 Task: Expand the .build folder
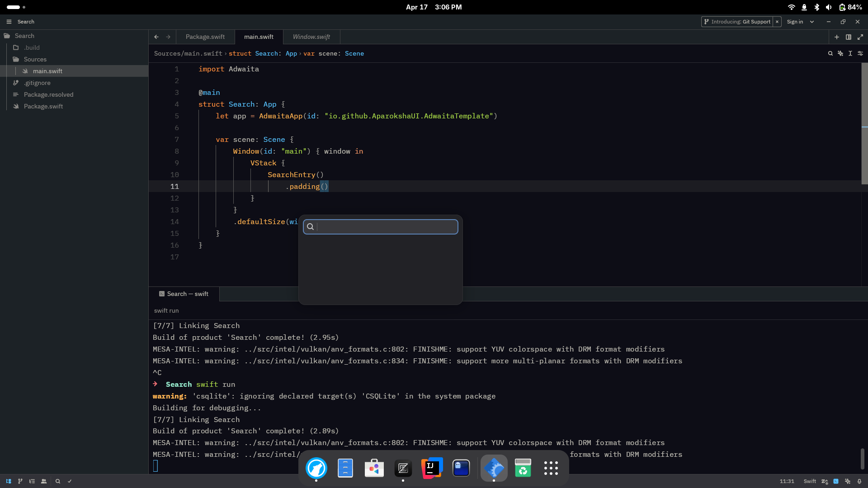pyautogui.click(x=32, y=47)
